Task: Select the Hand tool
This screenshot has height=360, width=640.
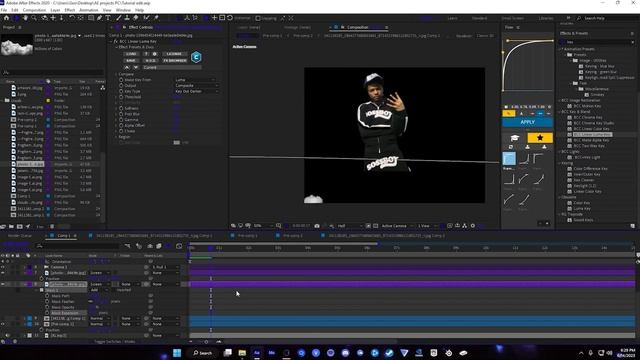Action: click(x=25, y=18)
